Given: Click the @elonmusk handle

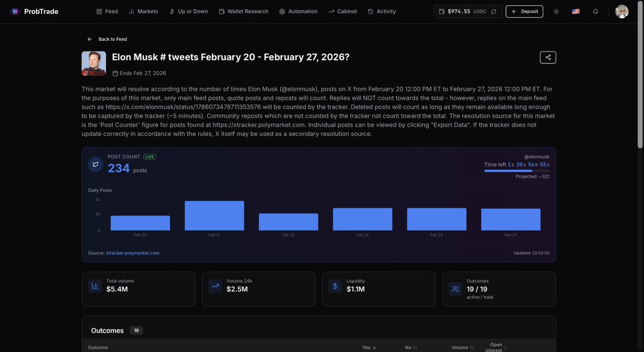Looking at the screenshot, I should tap(537, 156).
